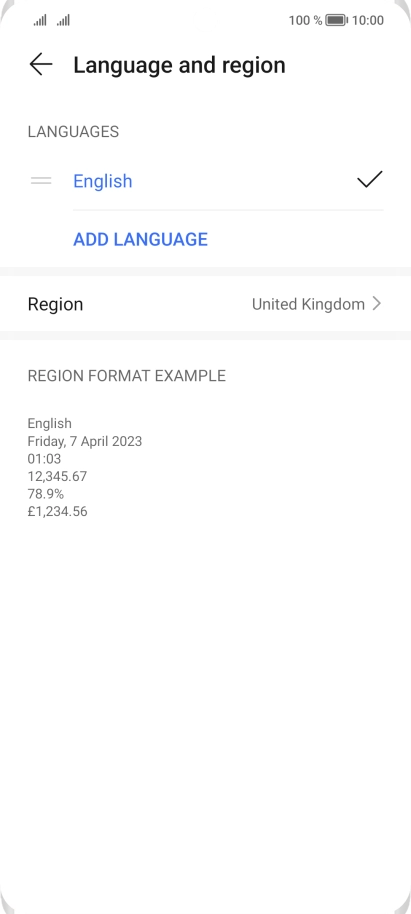Tap the Friday, 7 April 2023 date example
This screenshot has height=914, width=411.
(85, 441)
